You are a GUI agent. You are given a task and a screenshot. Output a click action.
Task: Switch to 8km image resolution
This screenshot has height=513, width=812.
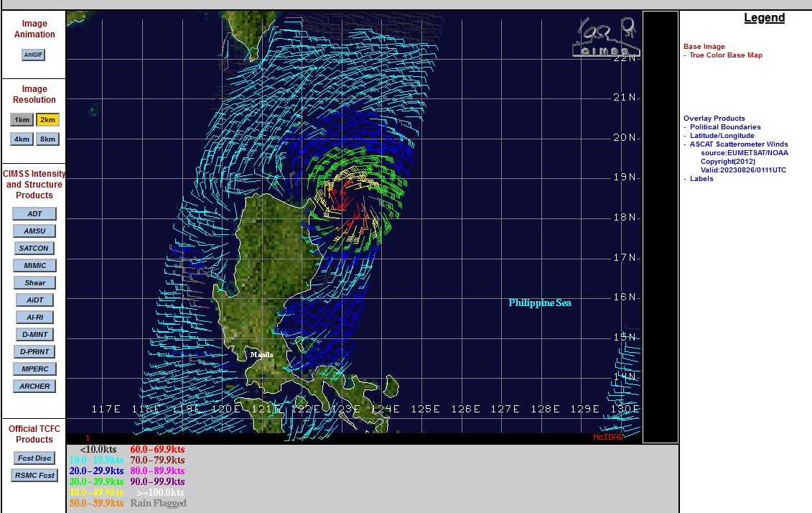(47, 139)
